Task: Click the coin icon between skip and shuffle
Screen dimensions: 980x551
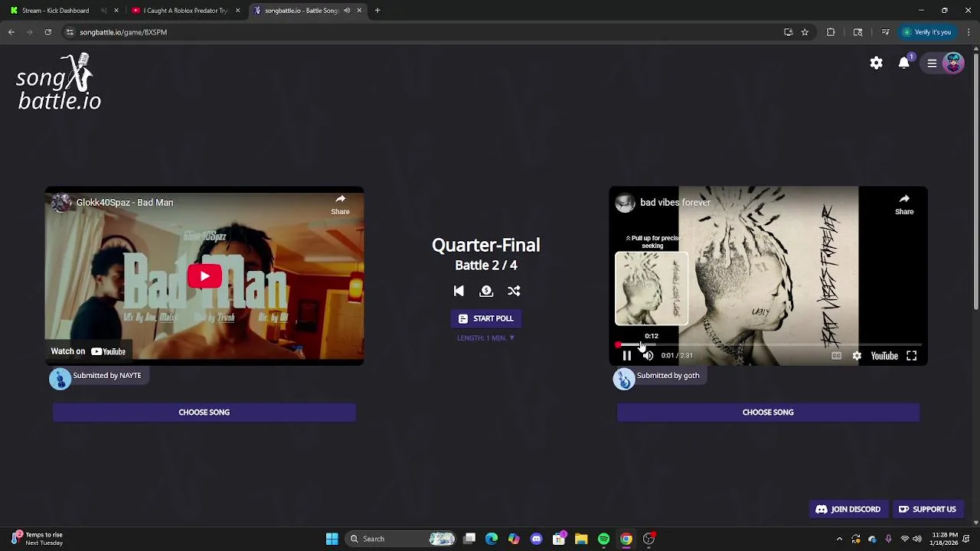Action: (486, 291)
